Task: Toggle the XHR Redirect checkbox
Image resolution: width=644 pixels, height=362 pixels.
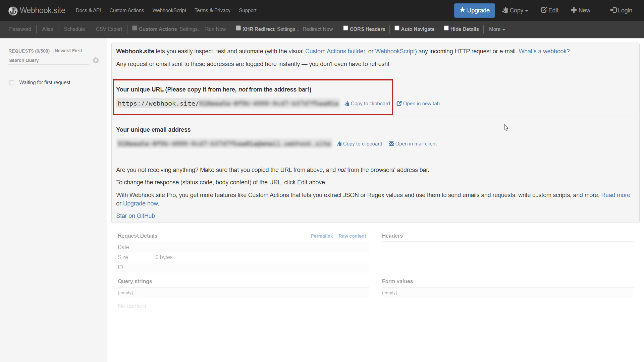Action: [238, 28]
